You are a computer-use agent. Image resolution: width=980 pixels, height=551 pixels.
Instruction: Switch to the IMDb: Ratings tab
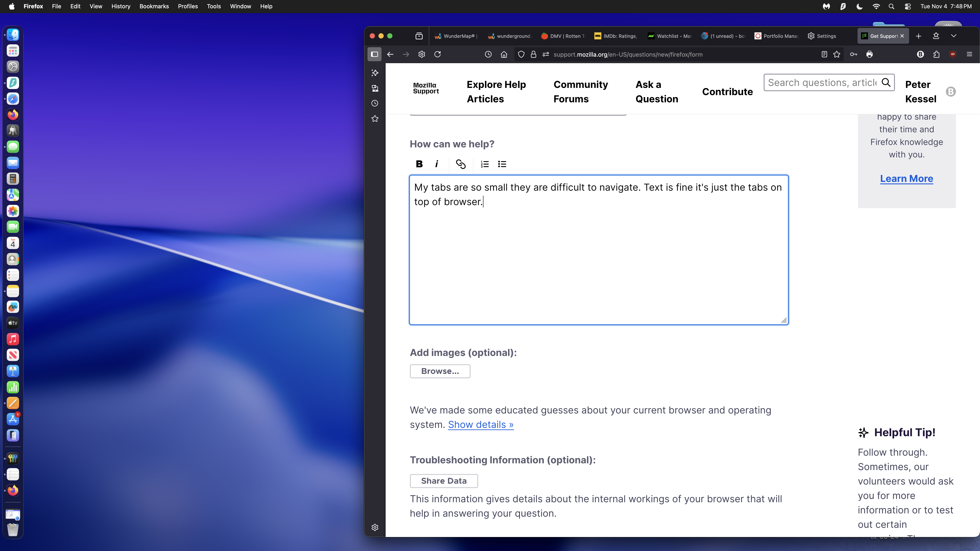(x=616, y=36)
